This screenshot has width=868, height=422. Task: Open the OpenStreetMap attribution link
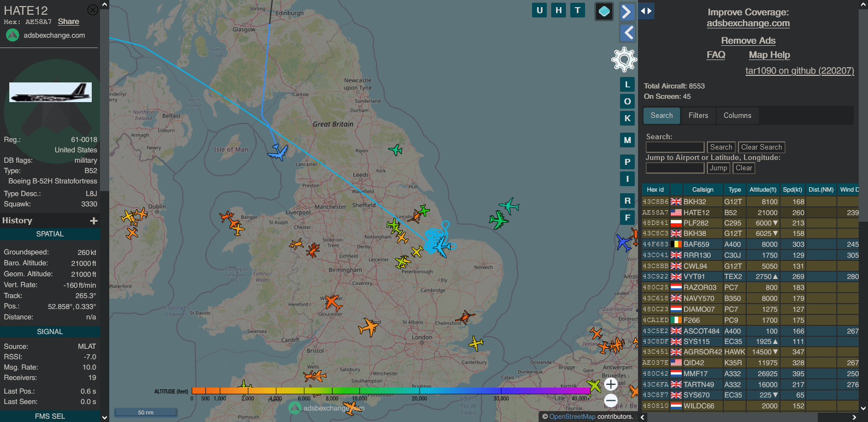click(572, 417)
